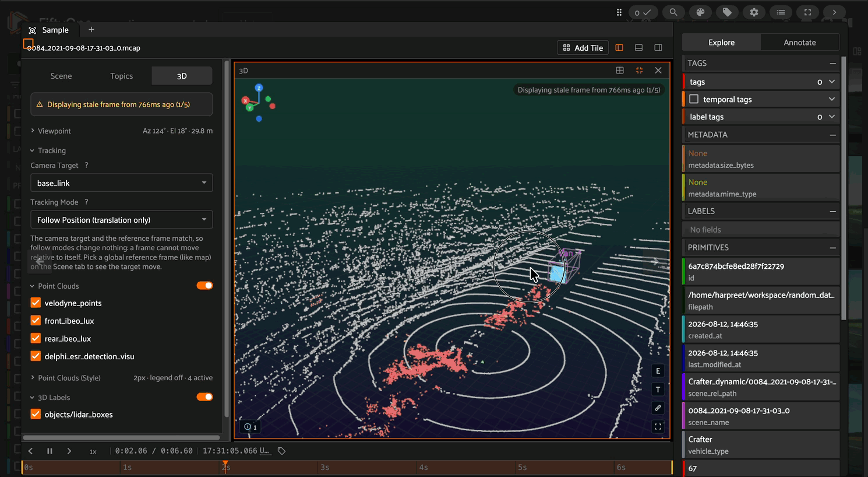Check the temporal tags checkbox
Viewport: 868px width, 477px height.
click(694, 99)
